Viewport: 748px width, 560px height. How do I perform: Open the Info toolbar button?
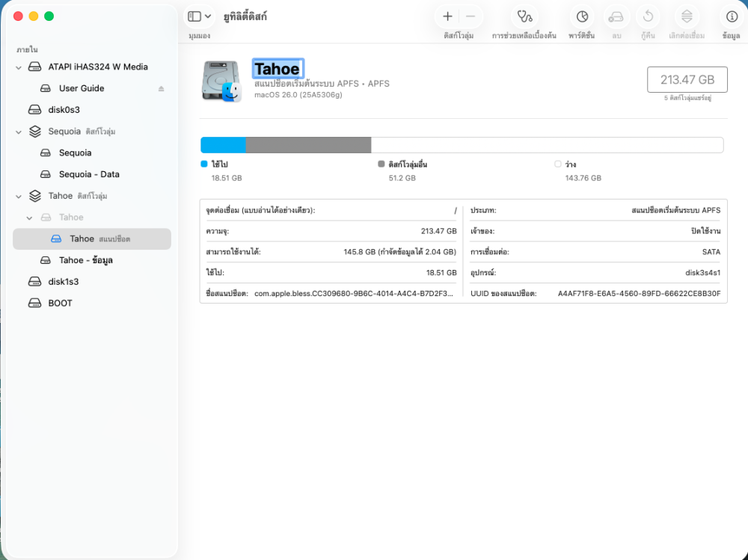732,16
